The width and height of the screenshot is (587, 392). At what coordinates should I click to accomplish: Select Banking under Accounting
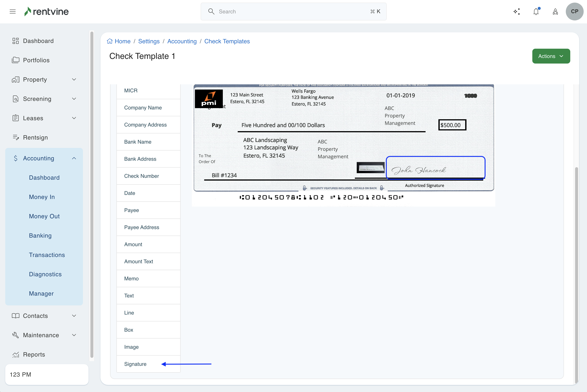coord(40,236)
